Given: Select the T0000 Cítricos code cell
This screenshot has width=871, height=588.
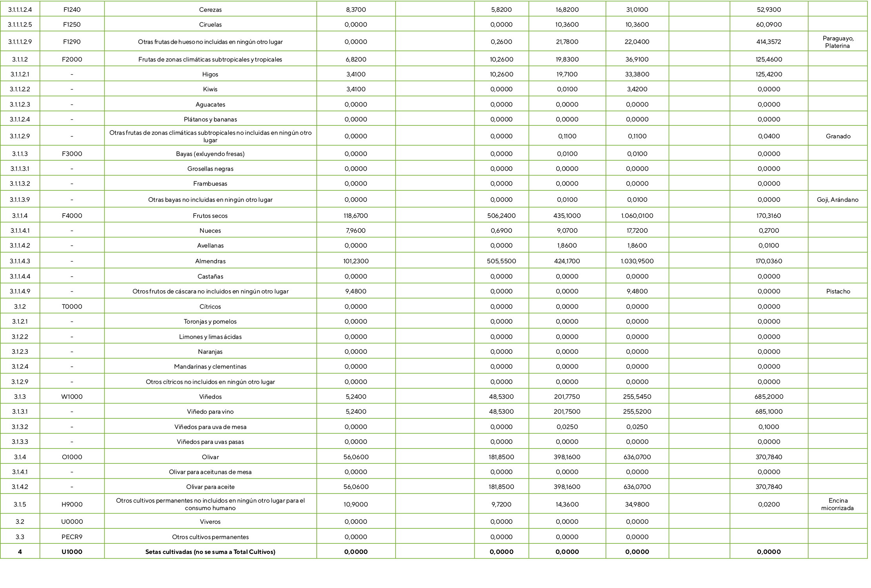Looking at the screenshot, I should (x=72, y=306).
